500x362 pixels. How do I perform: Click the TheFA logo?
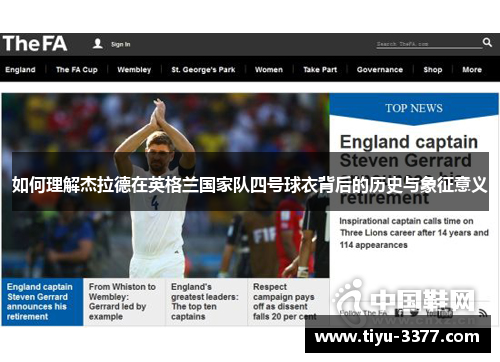35,44
